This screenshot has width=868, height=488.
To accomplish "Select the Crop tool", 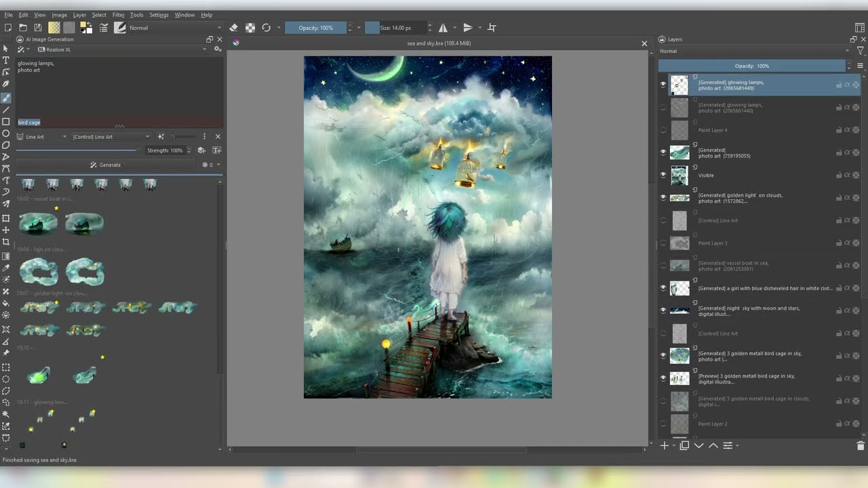I will 6,242.
